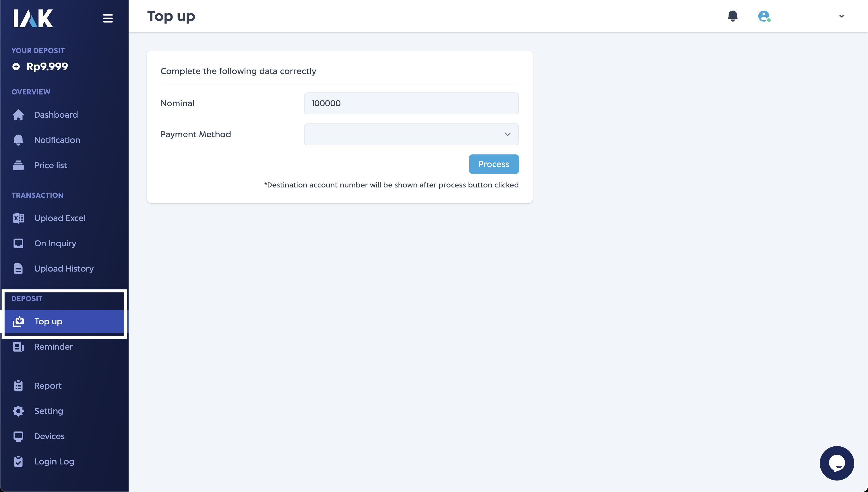Toggle the Devices sidebar item
868x492 pixels.
(49, 436)
